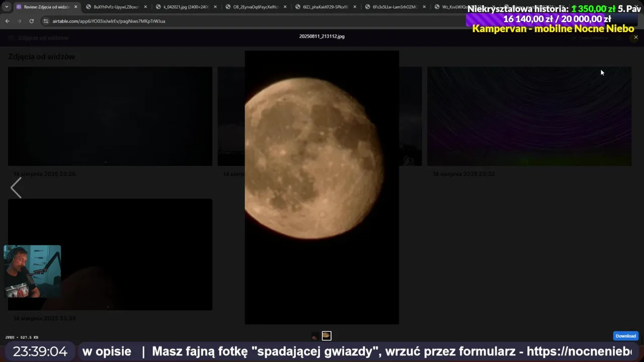Open the site info icon in address bar
Viewport: 644px width, 362px height.
[46, 21]
